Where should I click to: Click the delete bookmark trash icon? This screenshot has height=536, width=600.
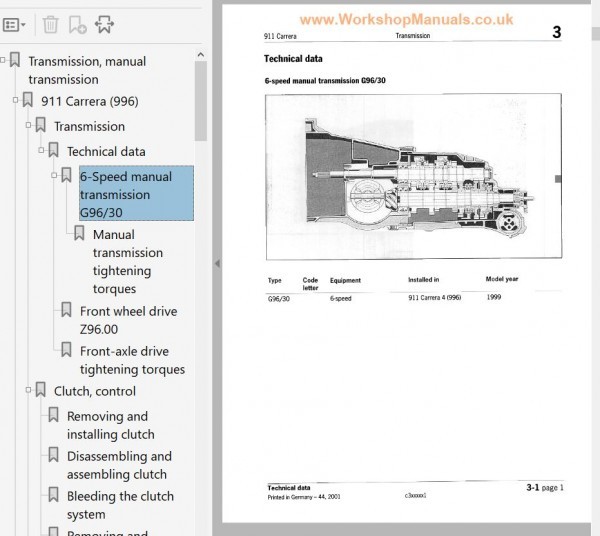50,24
